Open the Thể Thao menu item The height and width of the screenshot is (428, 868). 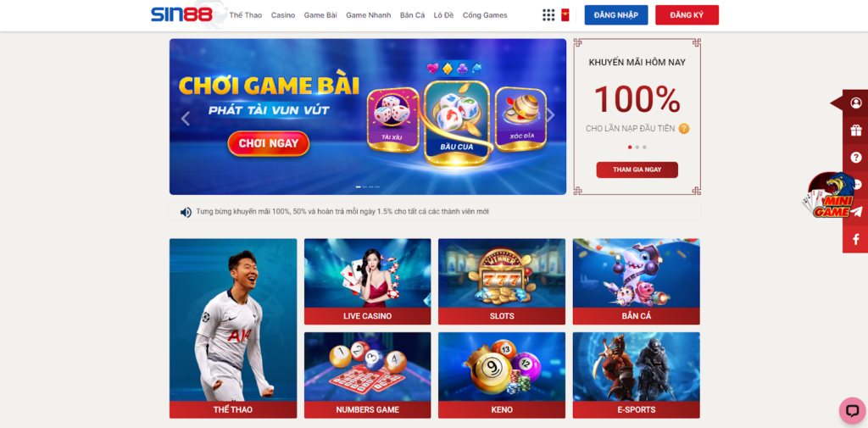246,15
